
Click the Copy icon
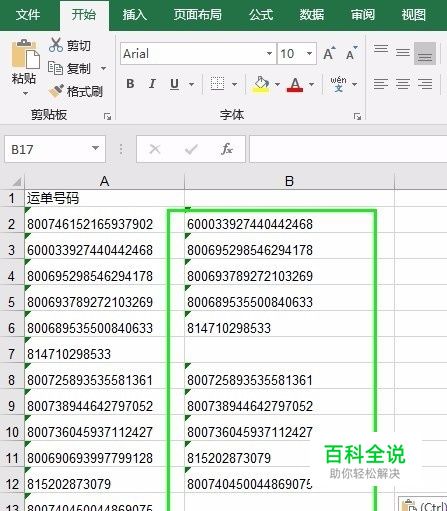[55, 68]
